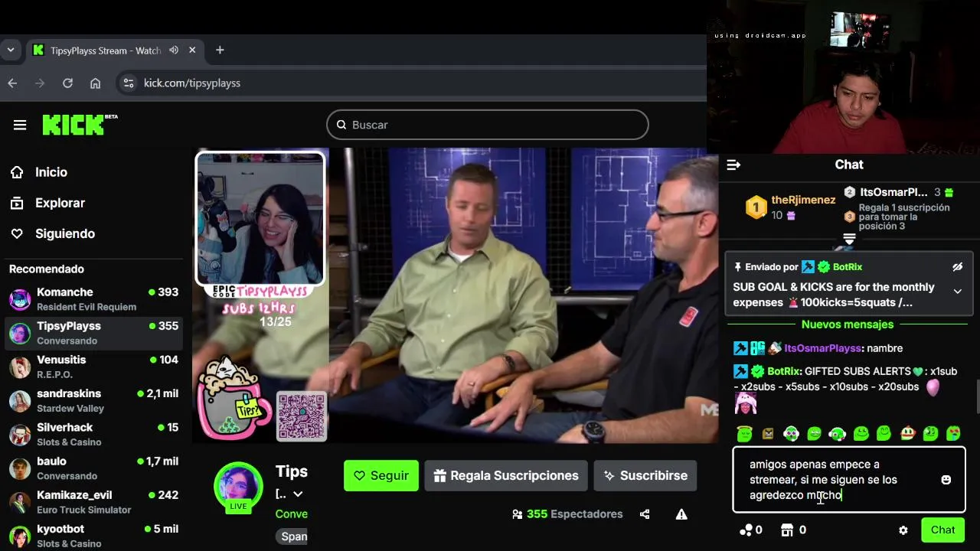This screenshot has height=551, width=980.
Task: Open the ItsOsmarPl... leaderboard entry
Action: (900, 192)
